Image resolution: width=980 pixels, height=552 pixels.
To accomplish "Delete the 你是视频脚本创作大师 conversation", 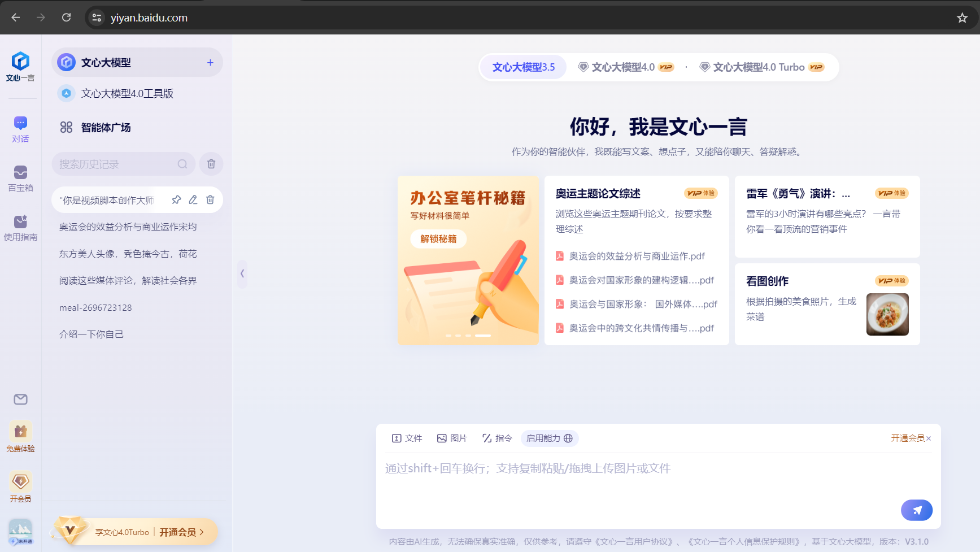I will pyautogui.click(x=210, y=199).
